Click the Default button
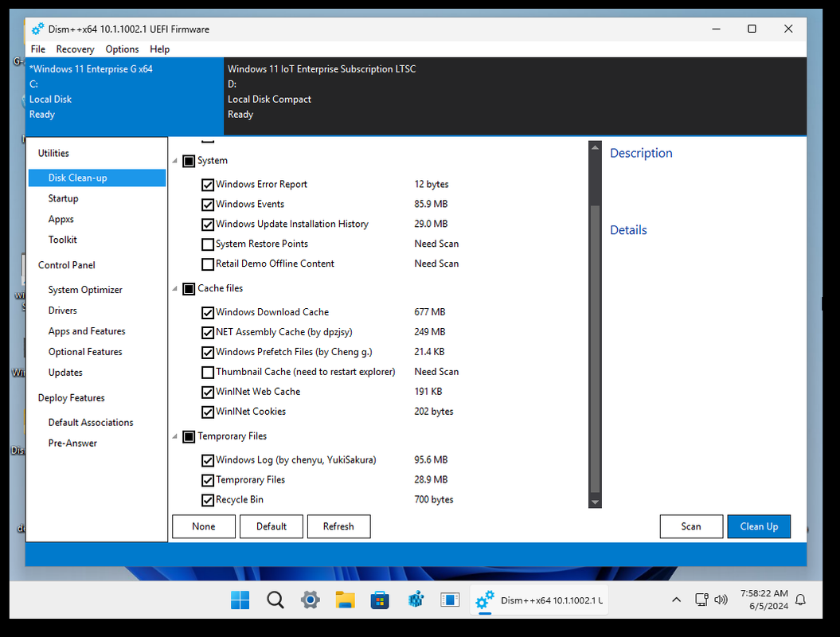The image size is (840, 637). click(x=271, y=526)
